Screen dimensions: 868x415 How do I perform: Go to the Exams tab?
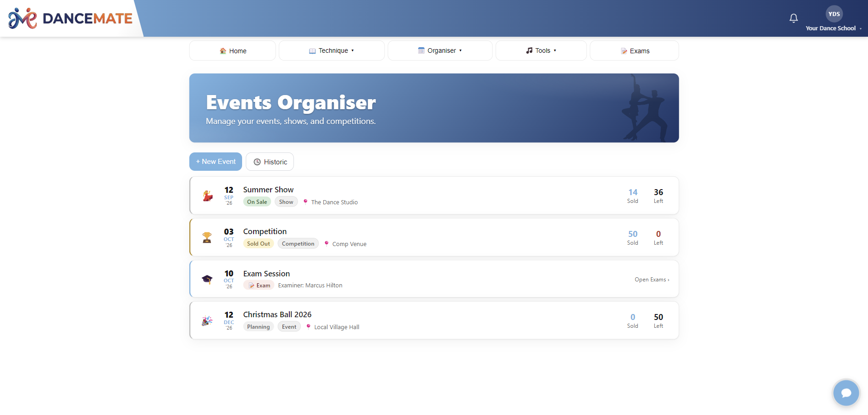click(x=634, y=50)
